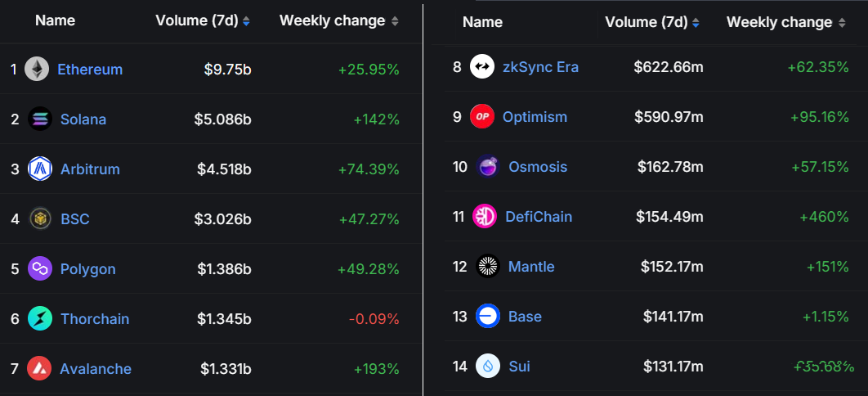The image size is (868, 396).
Task: Click the Solana chain logo icon
Action: point(39,119)
